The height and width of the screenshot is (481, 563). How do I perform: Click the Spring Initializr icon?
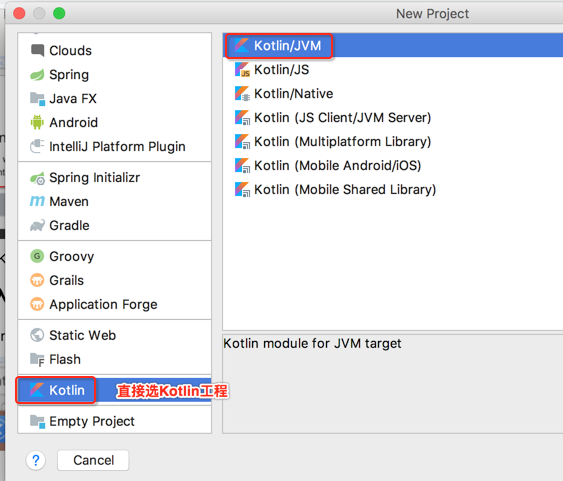tap(37, 178)
